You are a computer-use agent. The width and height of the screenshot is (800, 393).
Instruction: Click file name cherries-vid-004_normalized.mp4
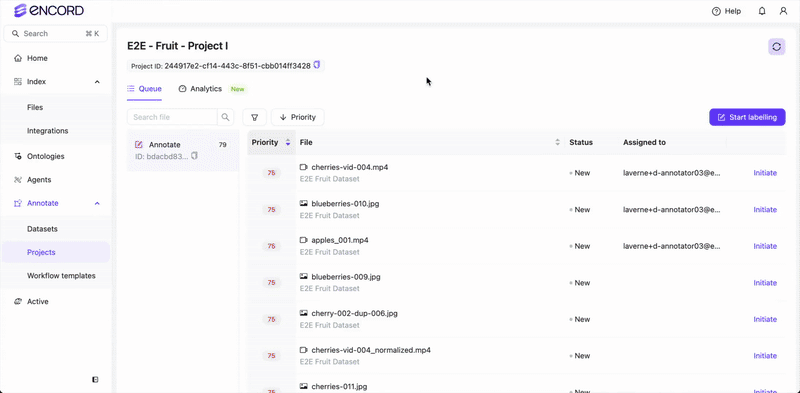[371, 350]
